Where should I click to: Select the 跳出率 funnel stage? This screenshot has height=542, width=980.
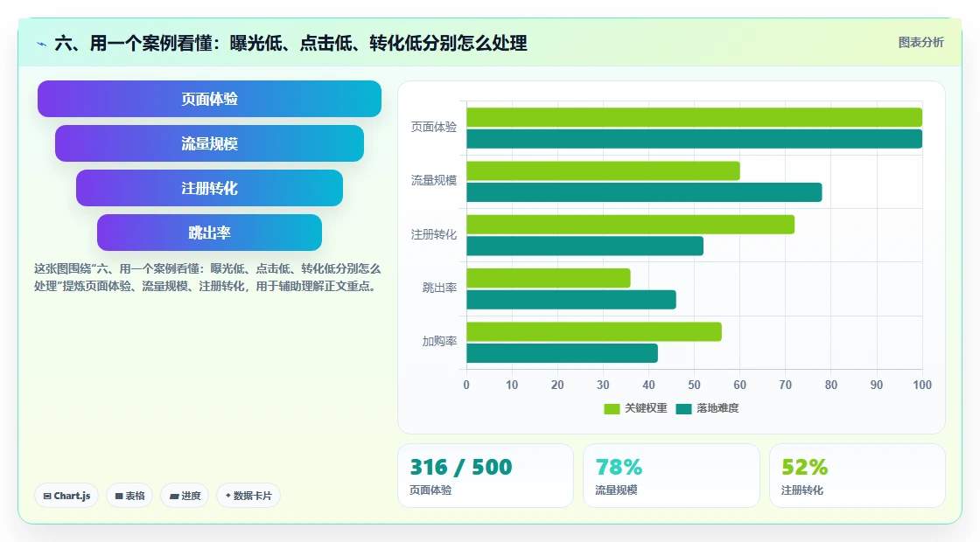(x=209, y=233)
